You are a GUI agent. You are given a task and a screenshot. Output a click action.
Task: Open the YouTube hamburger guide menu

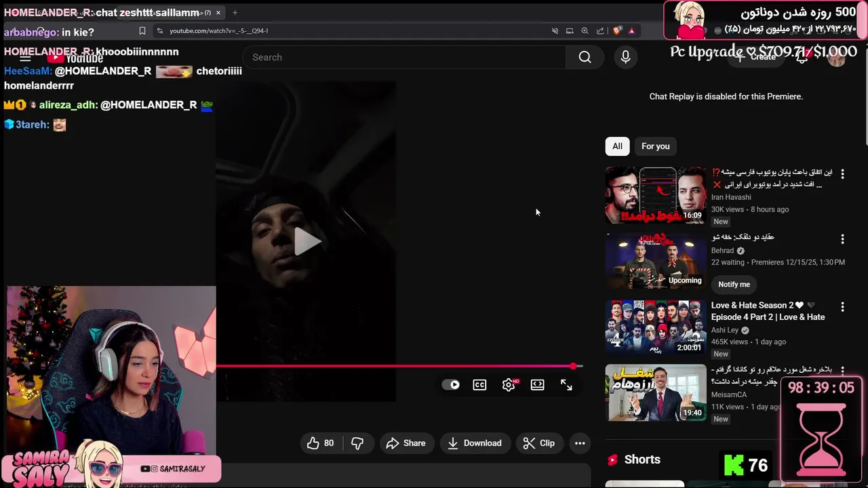[x=25, y=58]
